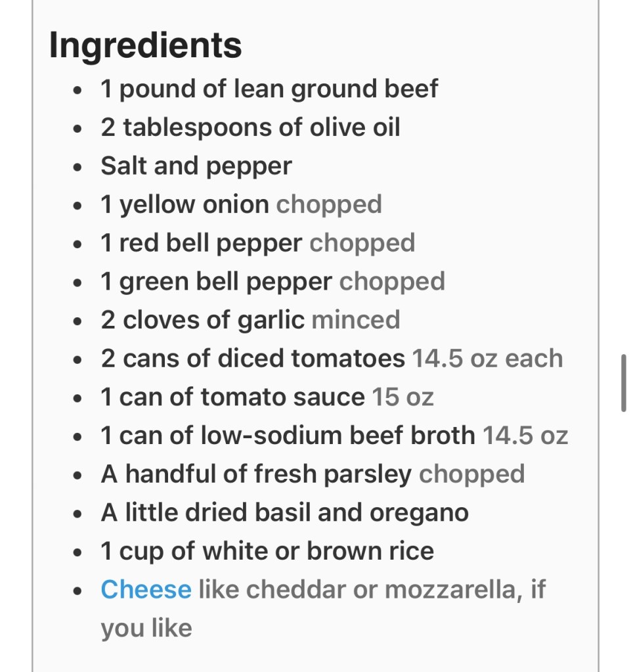Click the Ingredients heading
The height and width of the screenshot is (672, 631).
pos(145,45)
